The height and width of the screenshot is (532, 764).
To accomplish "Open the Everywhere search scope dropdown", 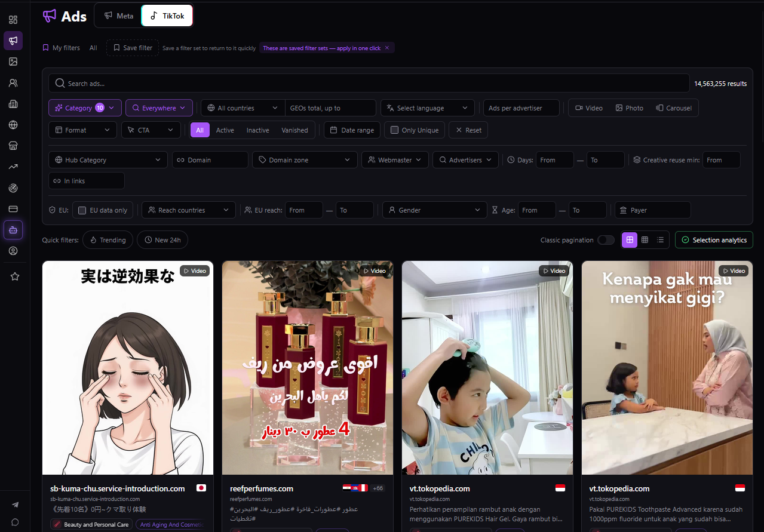I will [x=159, y=108].
